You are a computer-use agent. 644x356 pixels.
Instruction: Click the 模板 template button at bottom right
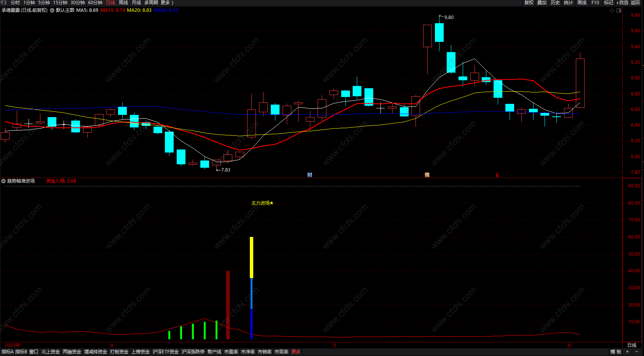(x=616, y=352)
